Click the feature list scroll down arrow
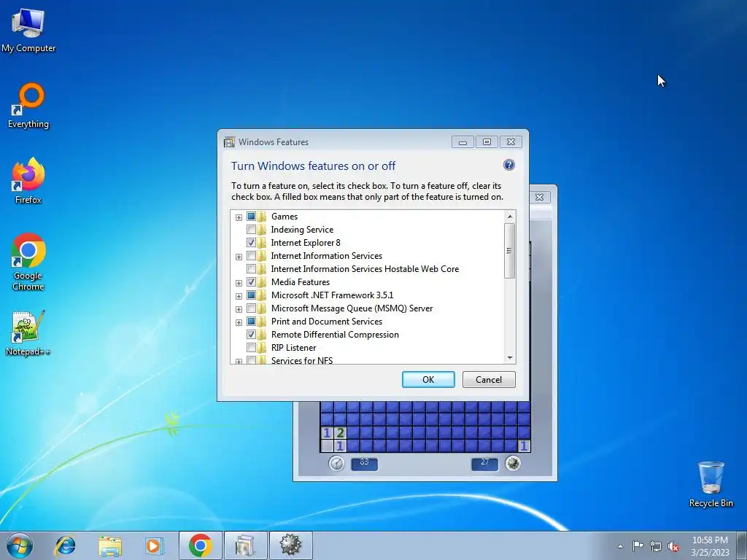 (x=510, y=357)
